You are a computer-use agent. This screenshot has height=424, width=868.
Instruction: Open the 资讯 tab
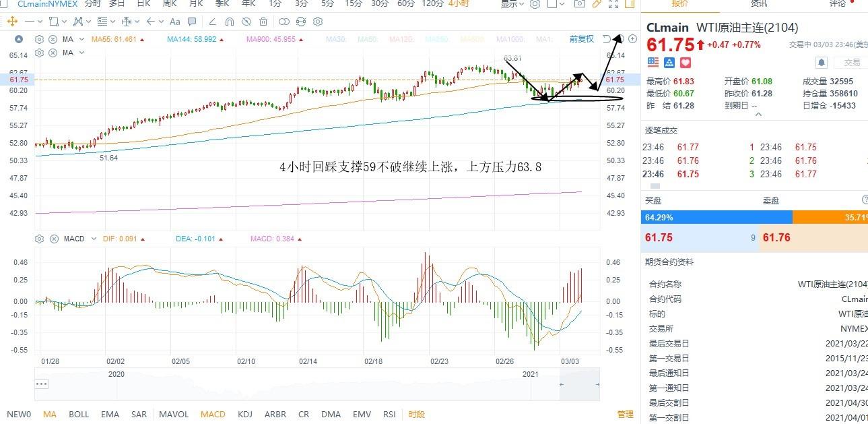pos(759,4)
